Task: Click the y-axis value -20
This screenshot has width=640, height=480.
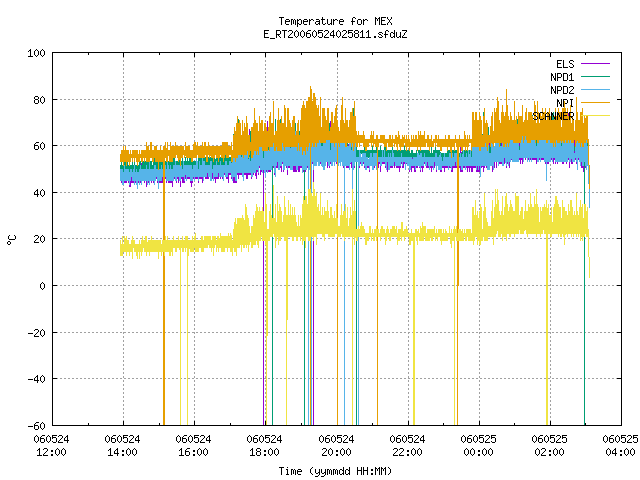Action: pos(36,333)
